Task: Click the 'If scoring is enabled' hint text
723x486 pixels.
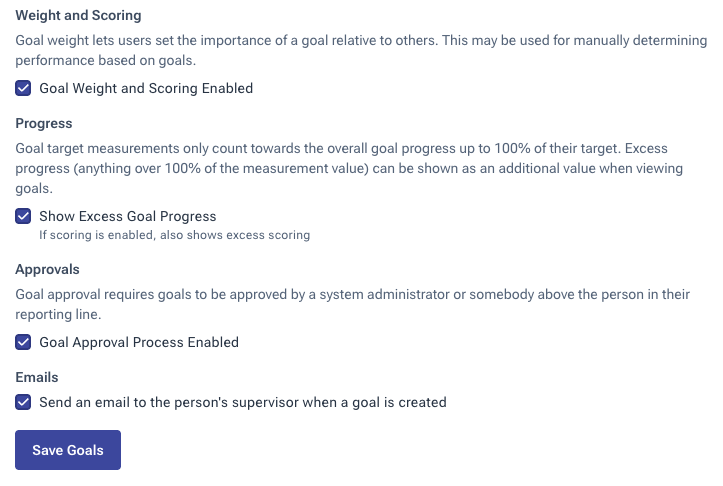Action: 174,235
